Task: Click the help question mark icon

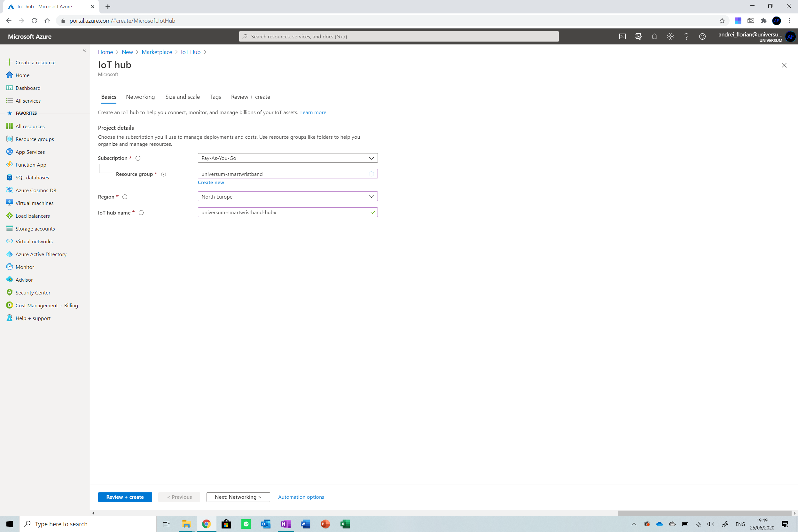Action: pos(686,37)
